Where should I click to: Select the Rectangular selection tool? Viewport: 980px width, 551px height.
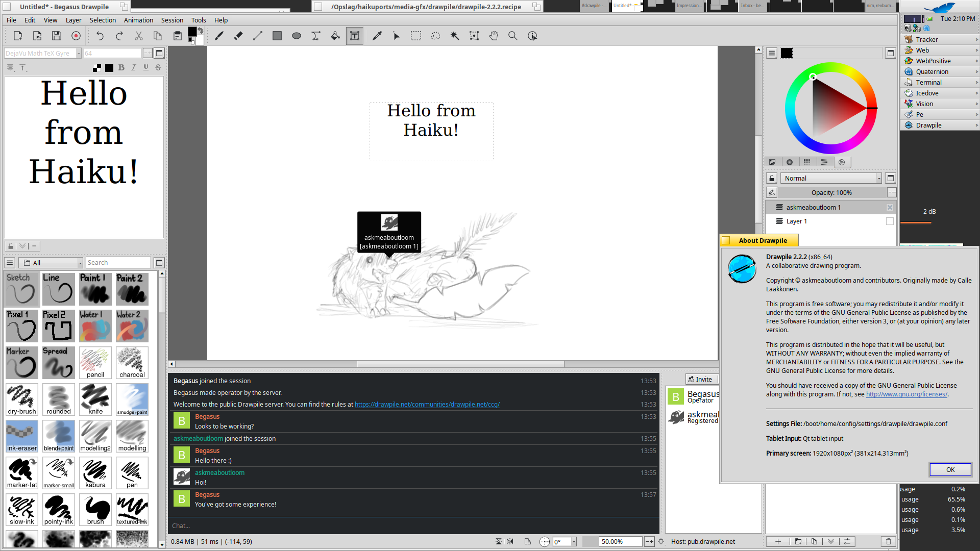(x=416, y=36)
